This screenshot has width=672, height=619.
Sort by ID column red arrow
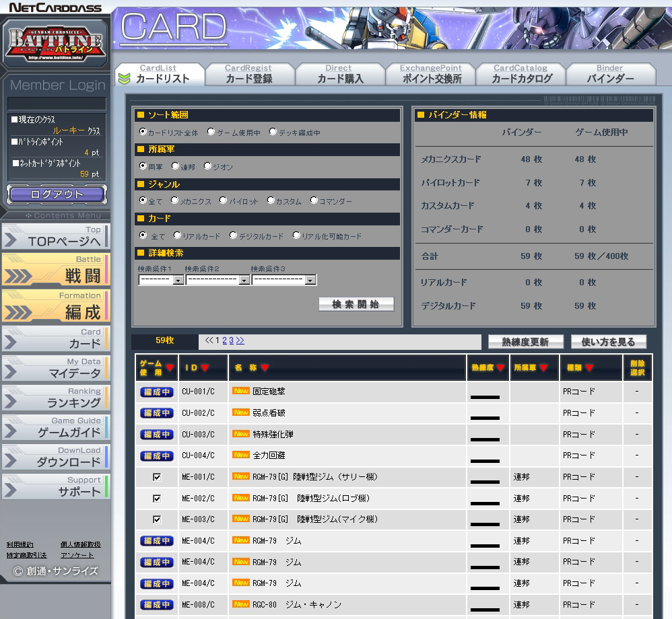(x=205, y=367)
